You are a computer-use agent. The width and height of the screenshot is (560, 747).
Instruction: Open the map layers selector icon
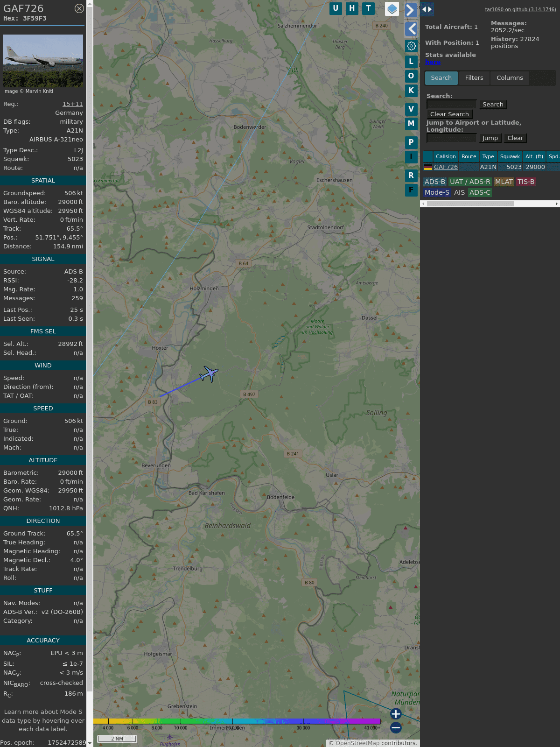click(392, 9)
